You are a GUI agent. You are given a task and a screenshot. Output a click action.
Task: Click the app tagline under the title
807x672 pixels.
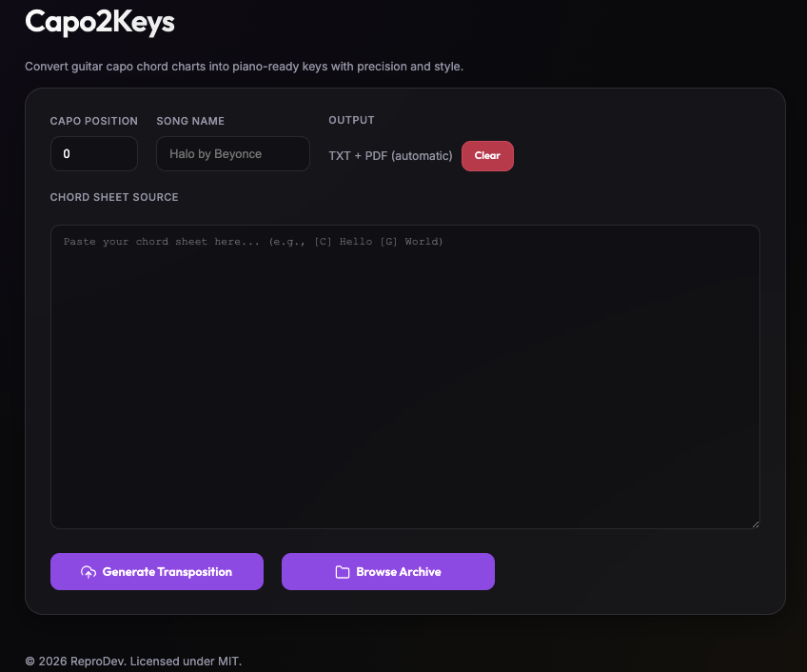[x=244, y=67]
